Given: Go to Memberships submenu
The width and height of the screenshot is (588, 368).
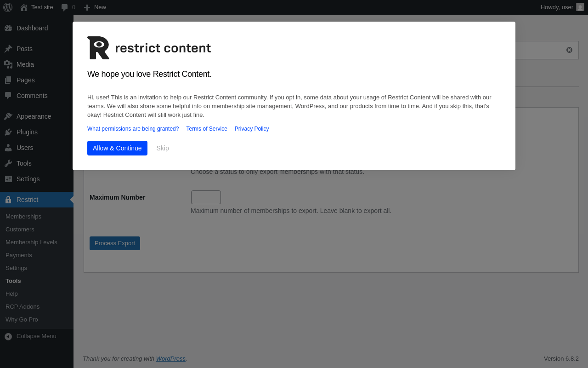Looking at the screenshot, I should (x=23, y=216).
